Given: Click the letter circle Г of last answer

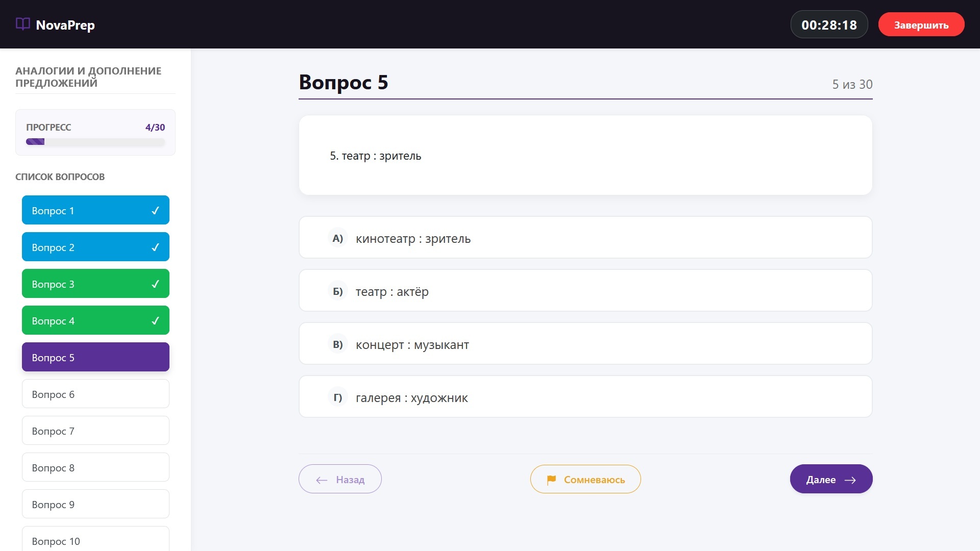Looking at the screenshot, I should point(337,397).
